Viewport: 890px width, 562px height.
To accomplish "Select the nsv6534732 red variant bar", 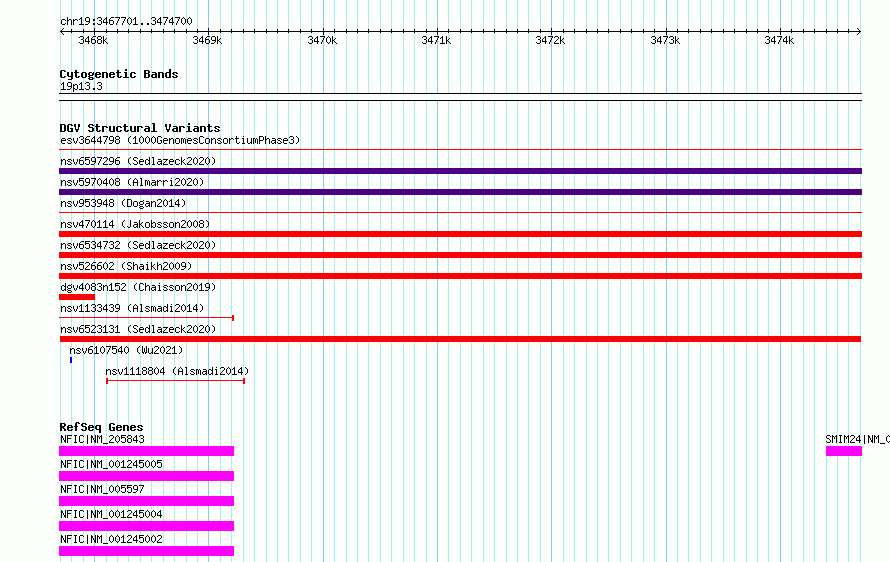I will point(460,255).
